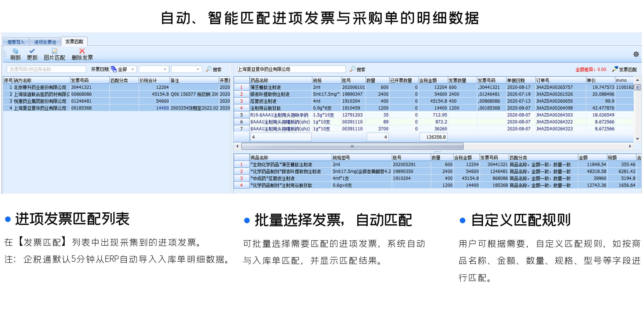
Task: Click the 发票号码/供应商名称 search field
Action: [46, 69]
